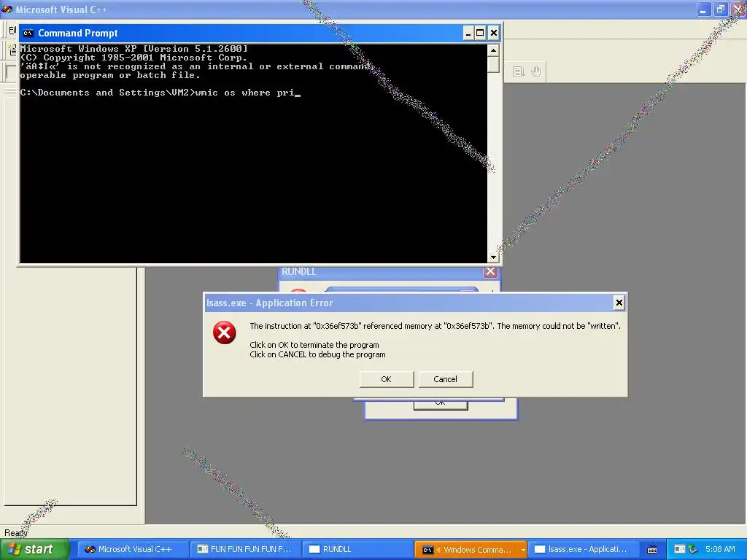This screenshot has height=560, width=747.
Task: Switch to the RUNDLL taskbar button
Action: (357, 549)
